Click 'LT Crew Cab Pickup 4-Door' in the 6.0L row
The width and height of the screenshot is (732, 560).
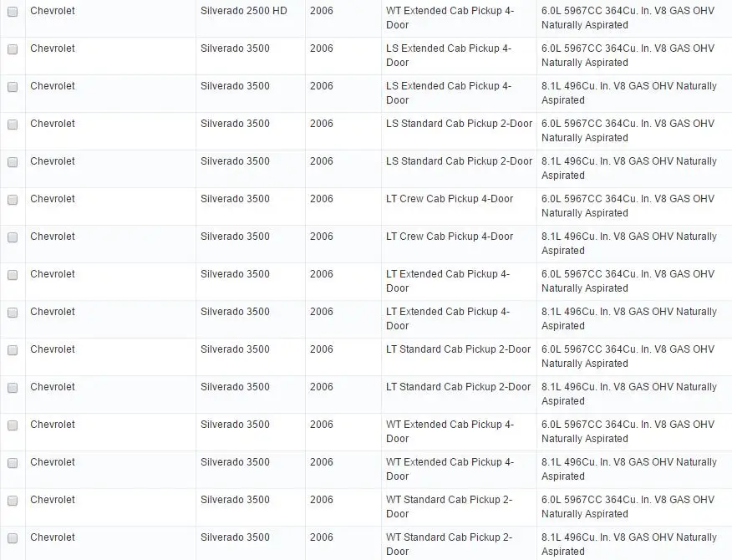[450, 198]
